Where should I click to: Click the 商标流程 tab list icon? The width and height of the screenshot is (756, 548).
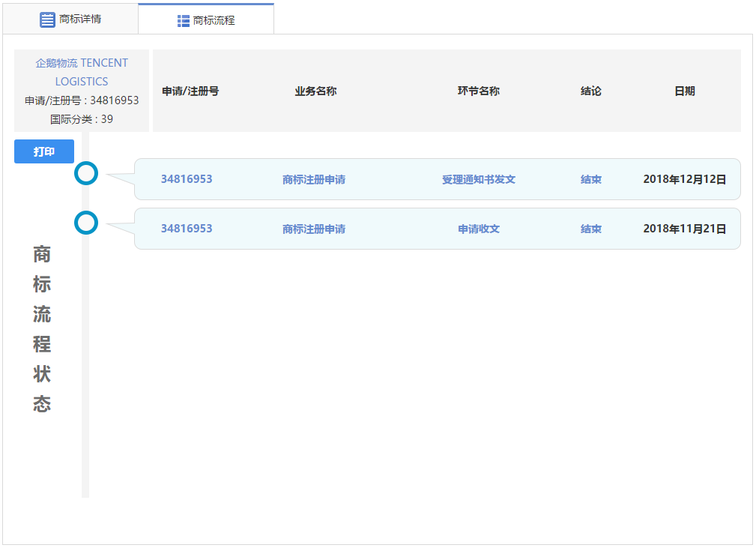tap(184, 21)
